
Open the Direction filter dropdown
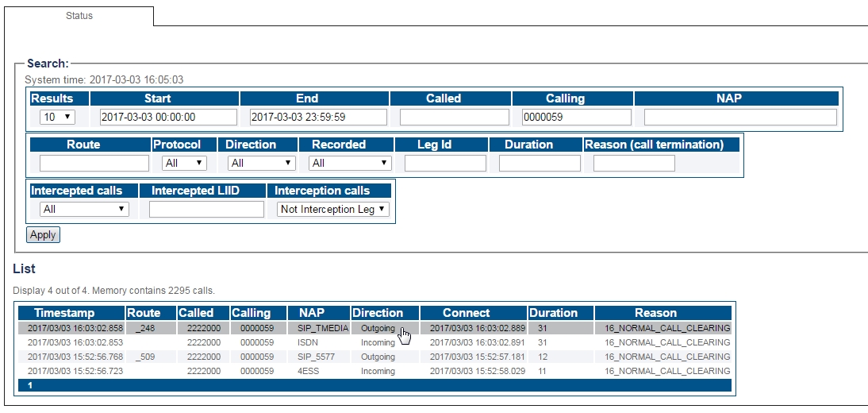pyautogui.click(x=261, y=163)
